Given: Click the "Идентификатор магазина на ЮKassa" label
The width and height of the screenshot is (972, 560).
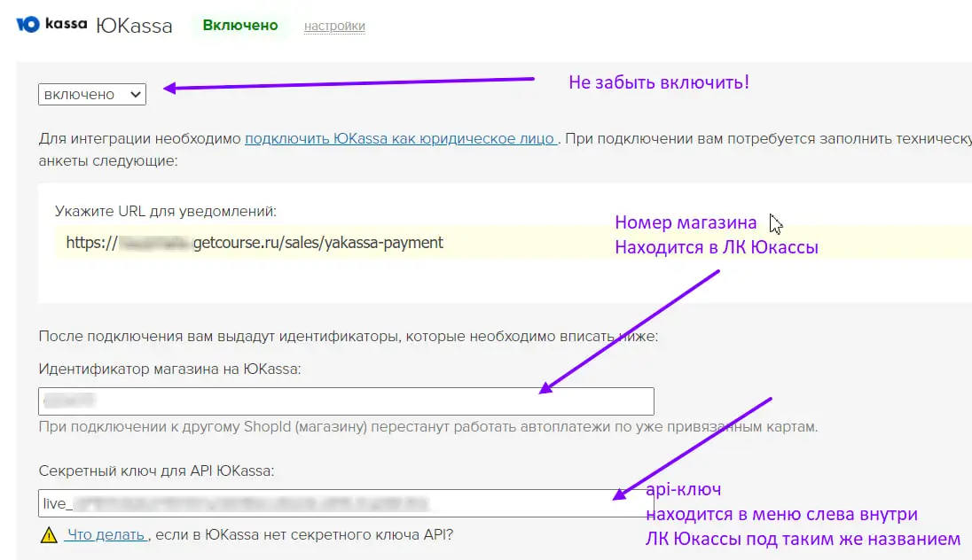Looking at the screenshot, I should [169, 369].
